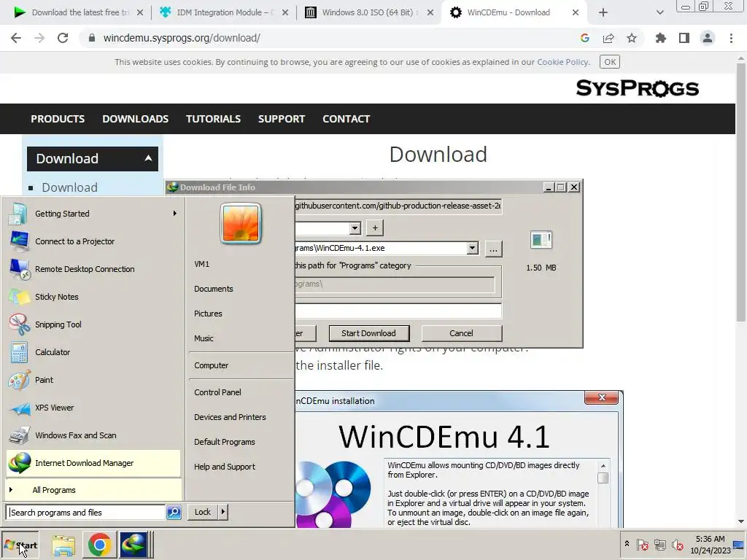Click the Search programs and files box
The height and width of the screenshot is (560, 747).
tap(86, 513)
